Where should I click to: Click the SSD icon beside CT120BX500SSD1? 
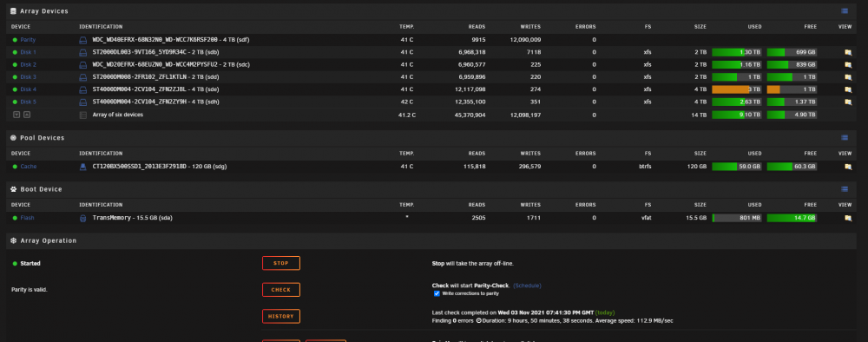(83, 167)
